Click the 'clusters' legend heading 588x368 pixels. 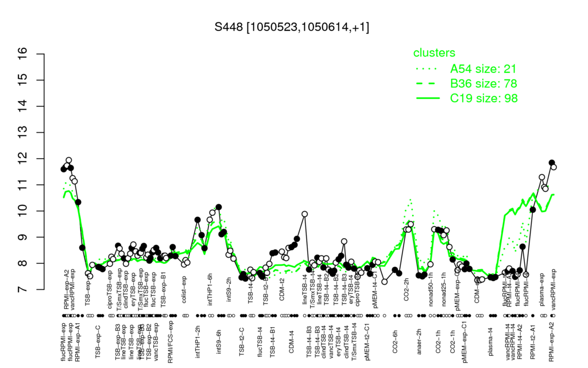434,52
